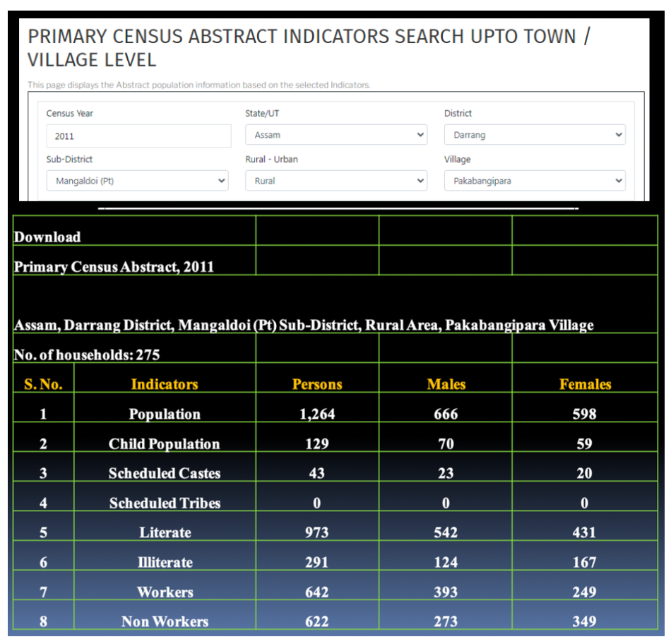Click the Non Workers females value 349

(585, 621)
